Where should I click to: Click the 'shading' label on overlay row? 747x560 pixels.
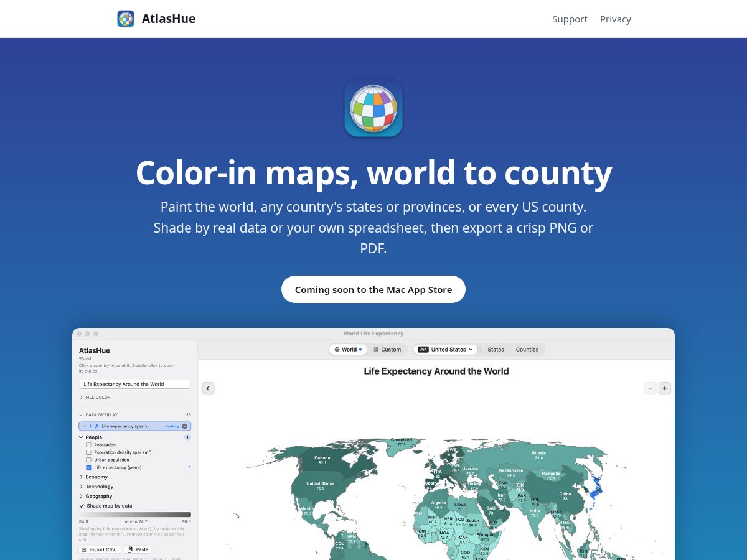click(x=172, y=426)
